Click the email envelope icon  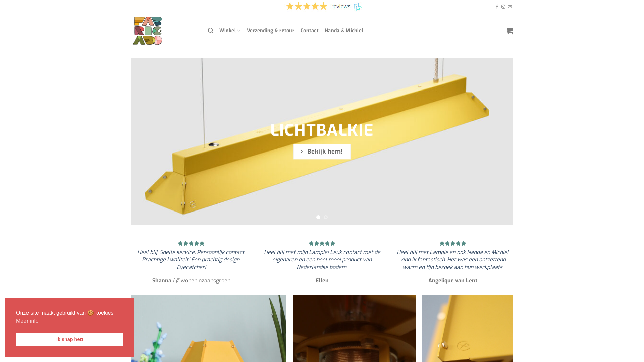click(x=510, y=7)
